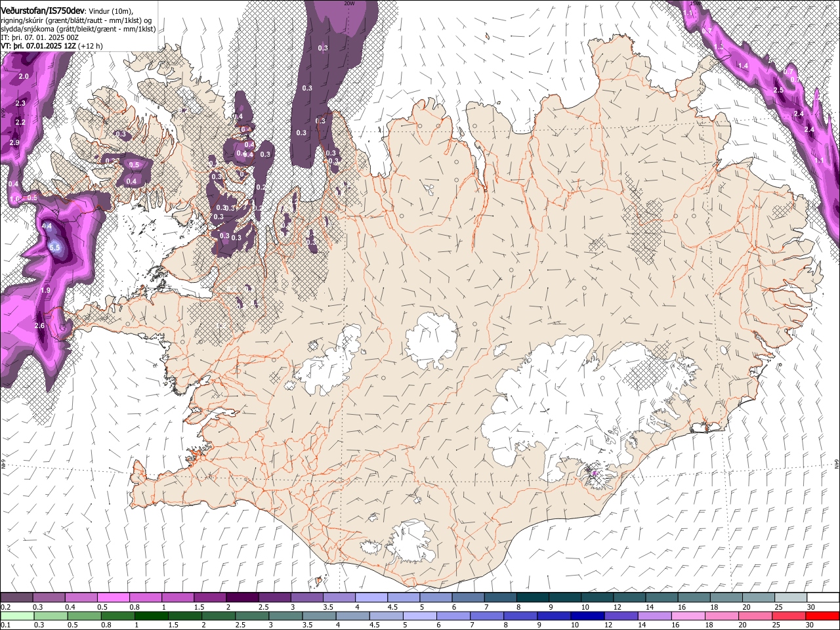Click the 0.2 label in the snow legend
The height and width of the screenshot is (630, 840).
point(5,608)
